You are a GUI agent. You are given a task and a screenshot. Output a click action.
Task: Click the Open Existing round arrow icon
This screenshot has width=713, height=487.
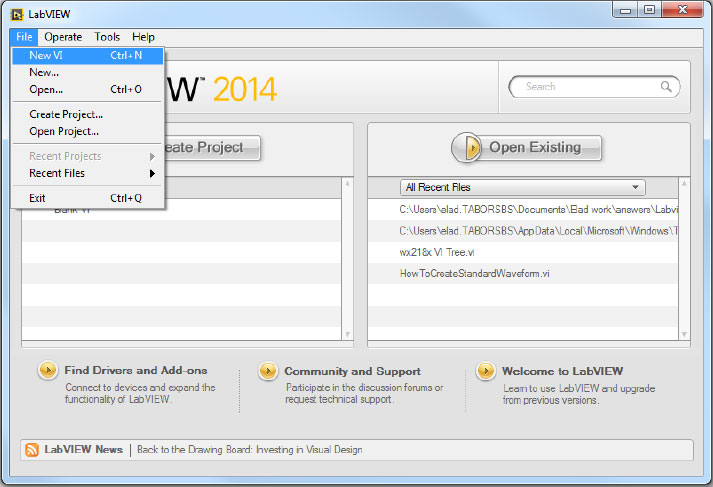466,148
